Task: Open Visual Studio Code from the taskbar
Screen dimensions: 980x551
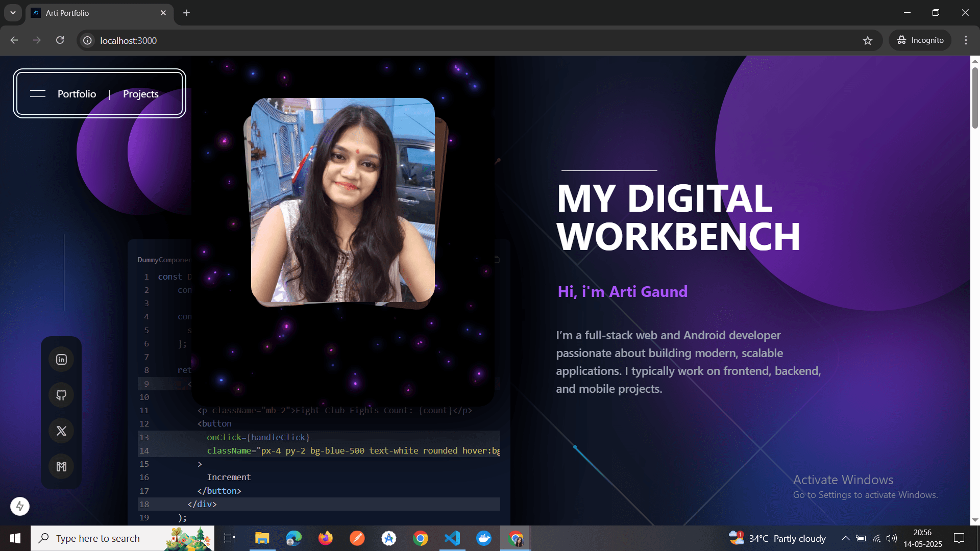Action: (x=453, y=538)
